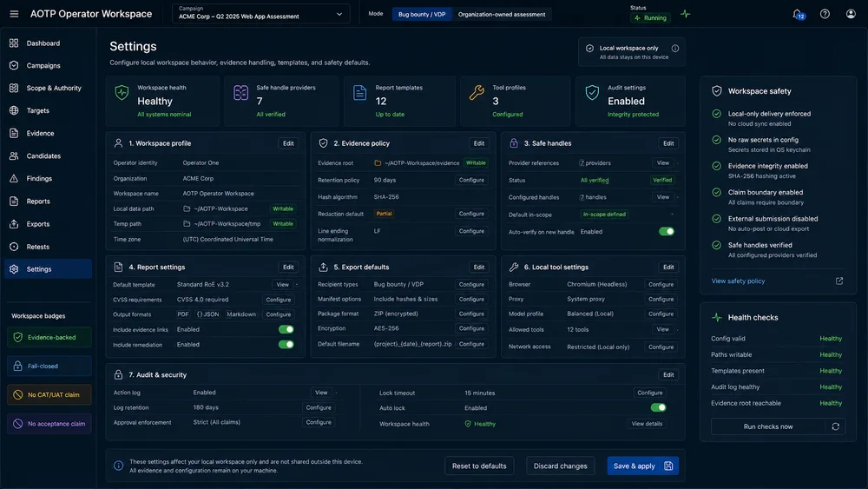Click the info icon on Local workspace only
The image size is (868, 489).
tap(674, 48)
